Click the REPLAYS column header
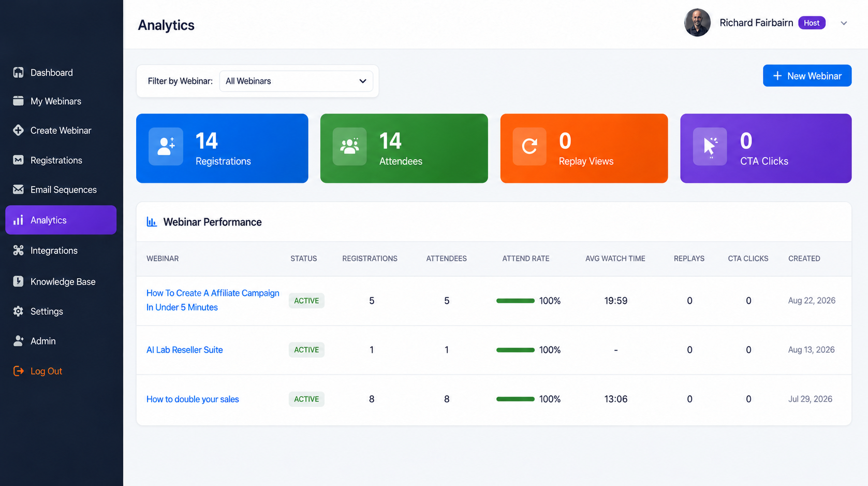This screenshot has width=868, height=486. click(689, 259)
